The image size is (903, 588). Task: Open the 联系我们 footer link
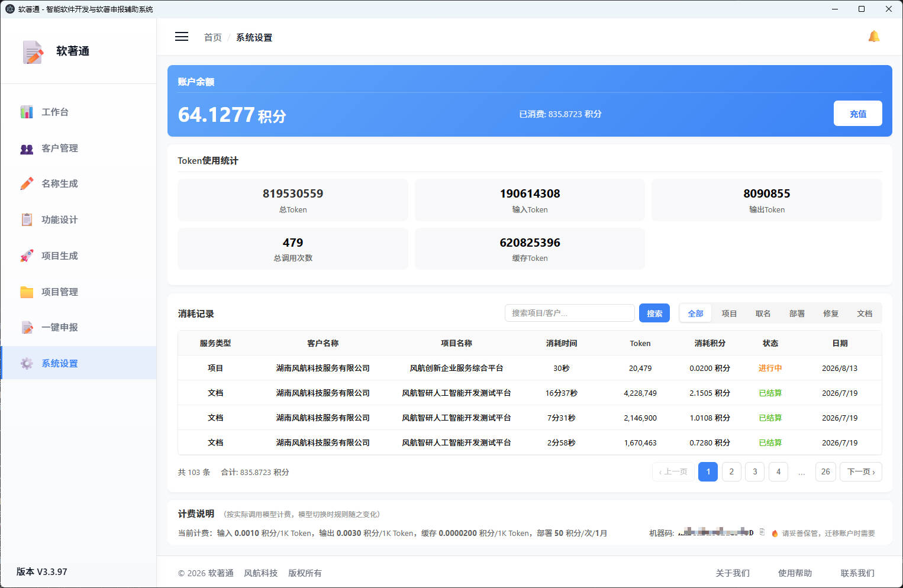tap(857, 573)
